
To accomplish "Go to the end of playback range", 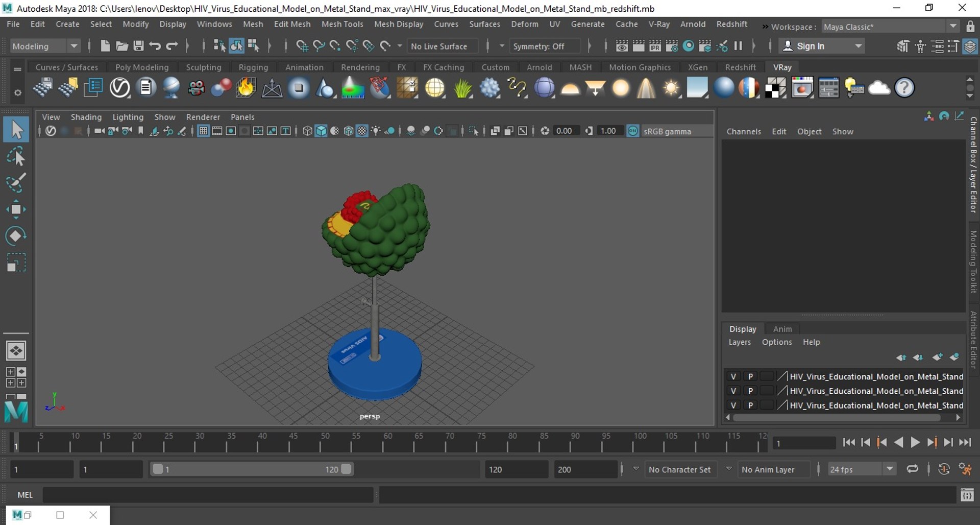I will tap(965, 443).
